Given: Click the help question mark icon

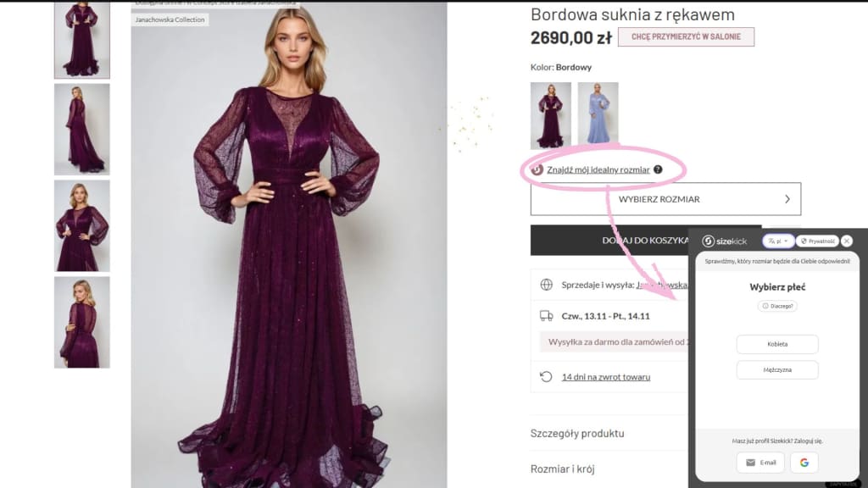Looking at the screenshot, I should pos(658,169).
